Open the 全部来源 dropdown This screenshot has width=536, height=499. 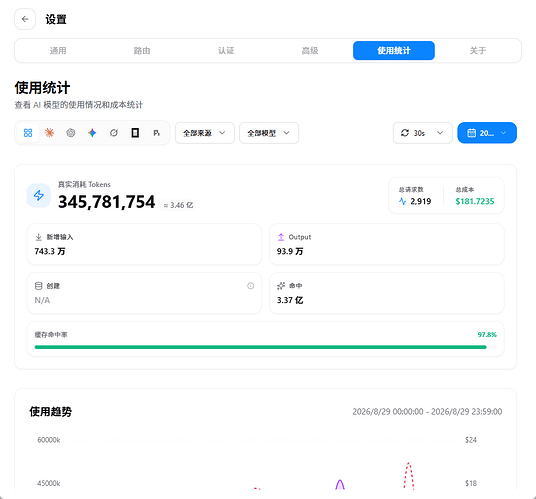[x=205, y=133]
